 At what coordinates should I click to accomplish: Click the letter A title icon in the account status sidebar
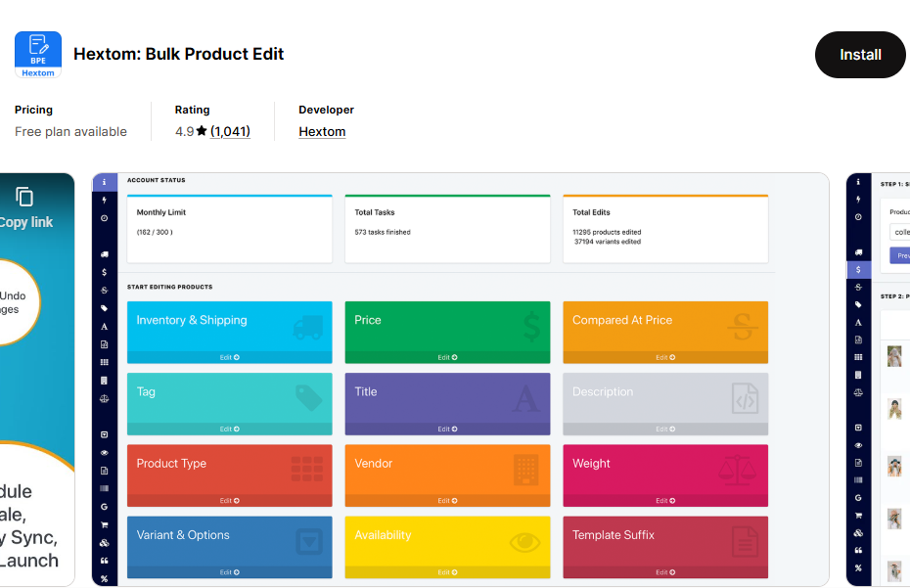tap(105, 326)
